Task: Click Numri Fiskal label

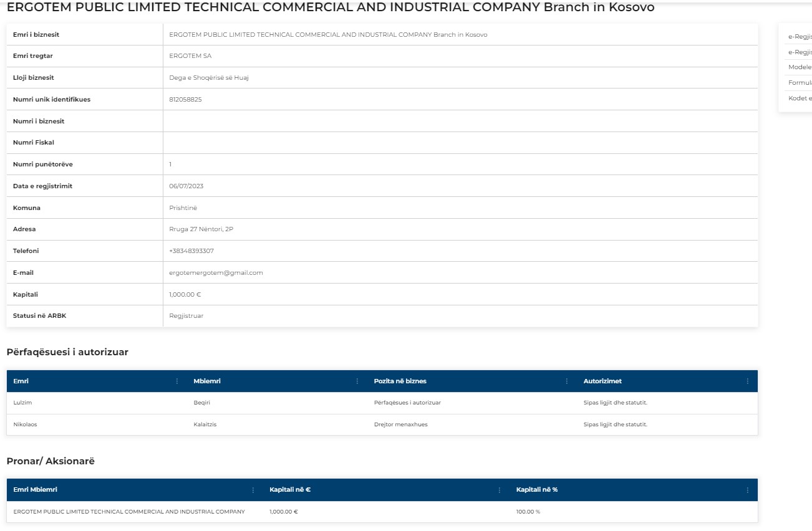Action: coord(34,143)
